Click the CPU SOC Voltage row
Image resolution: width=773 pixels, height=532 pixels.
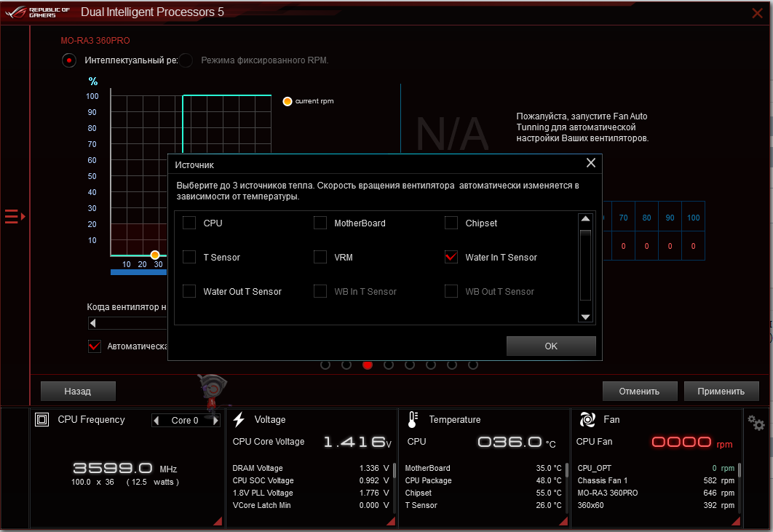(311, 480)
